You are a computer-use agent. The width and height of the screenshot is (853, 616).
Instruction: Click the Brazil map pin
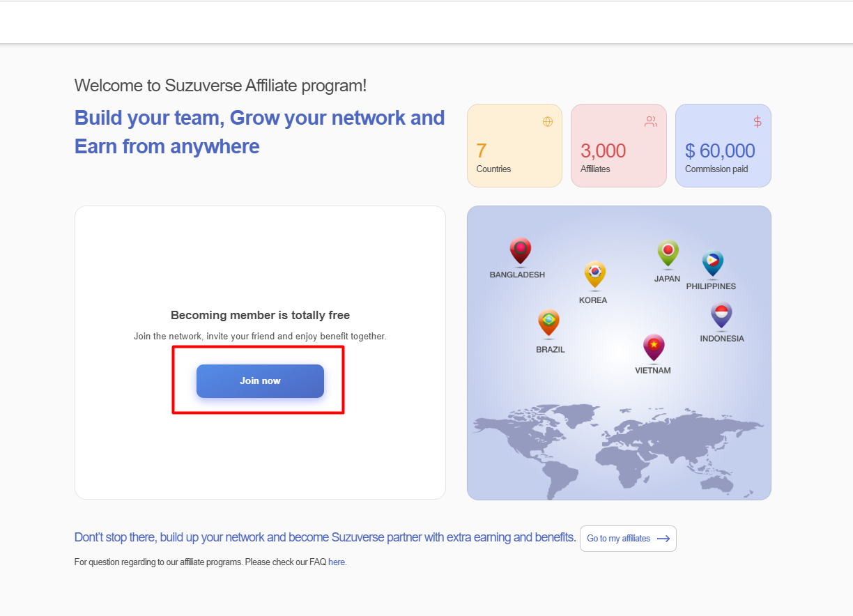pos(548,323)
